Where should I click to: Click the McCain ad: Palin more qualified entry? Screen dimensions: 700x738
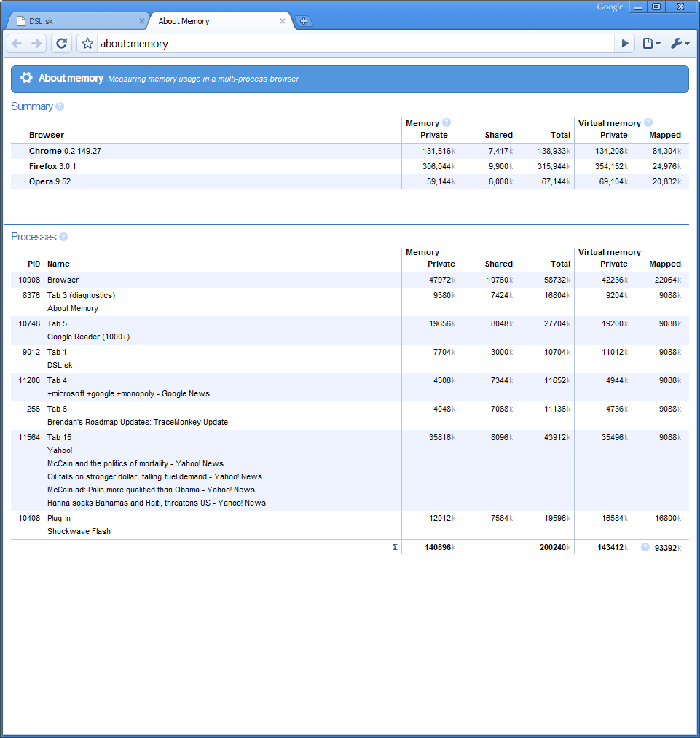151,490
